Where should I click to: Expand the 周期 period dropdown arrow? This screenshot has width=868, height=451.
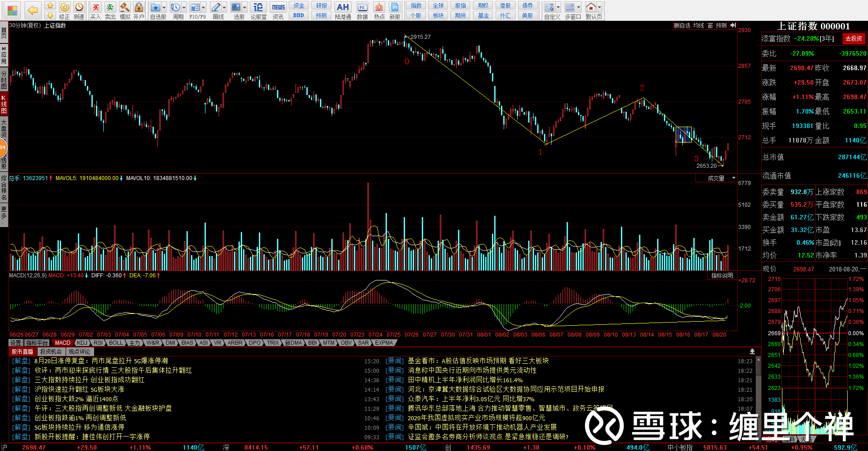click(184, 7)
